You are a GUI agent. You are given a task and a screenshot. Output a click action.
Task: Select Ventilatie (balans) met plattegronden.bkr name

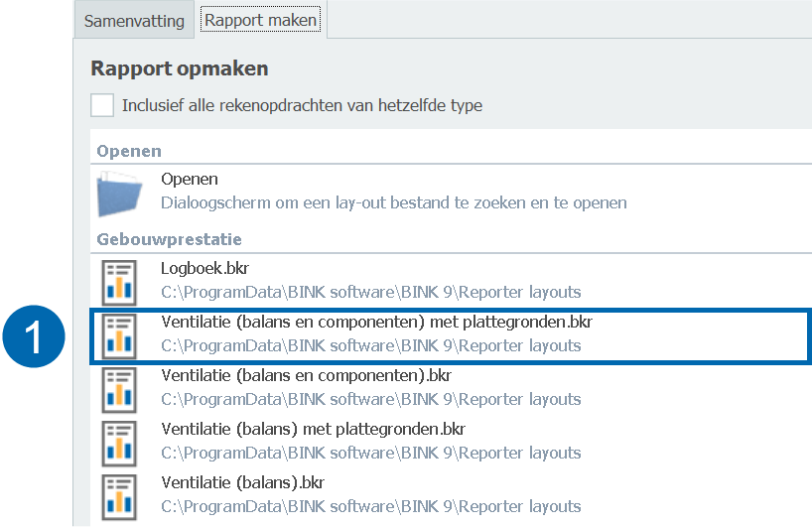(313, 430)
